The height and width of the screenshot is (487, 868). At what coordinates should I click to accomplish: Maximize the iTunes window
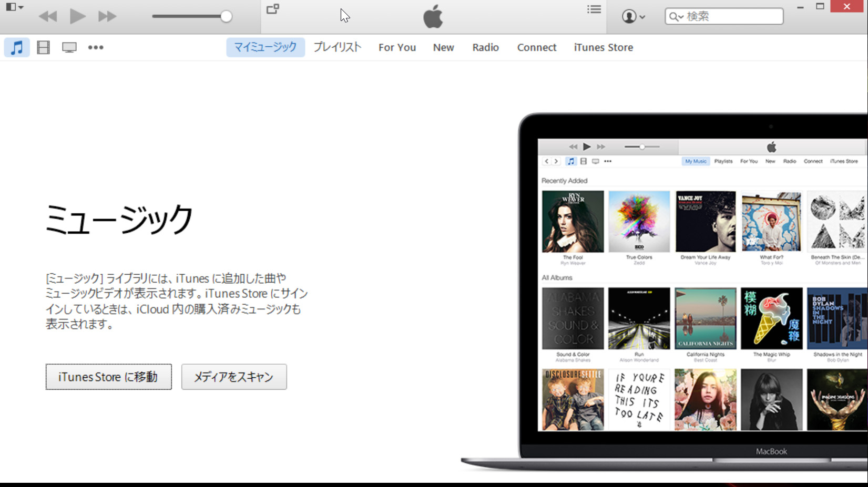[x=820, y=6]
